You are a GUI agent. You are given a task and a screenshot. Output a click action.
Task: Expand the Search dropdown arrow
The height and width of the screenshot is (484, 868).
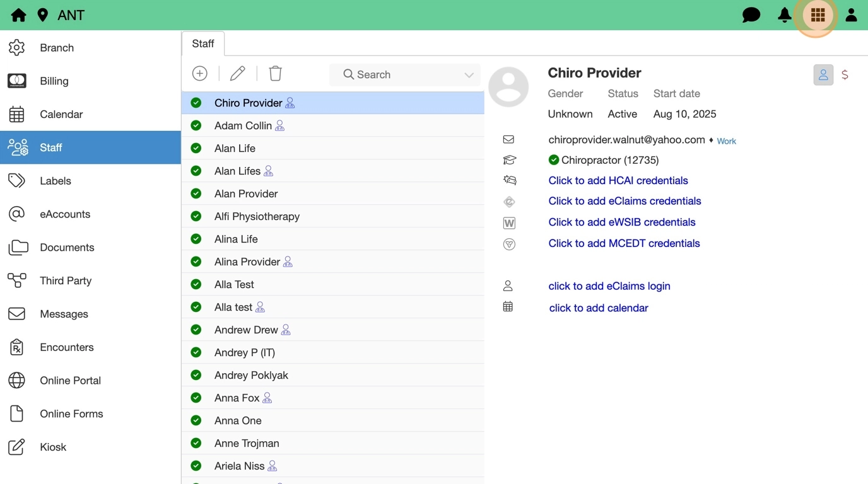tap(469, 75)
